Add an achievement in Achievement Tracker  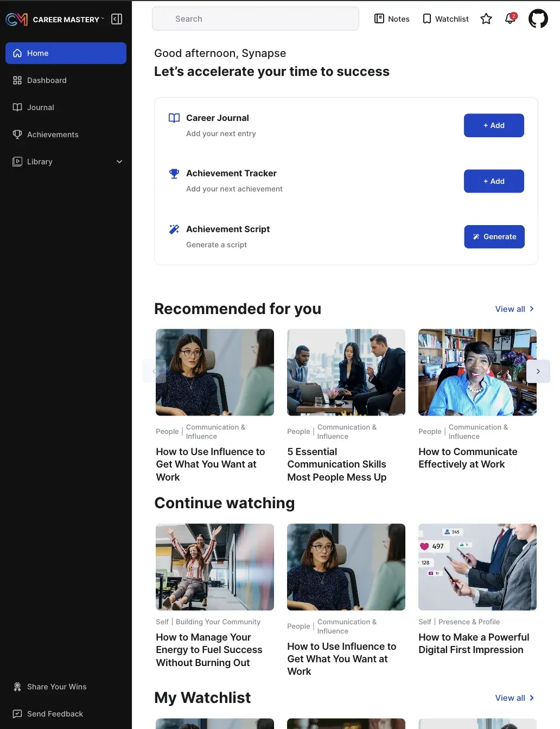click(x=494, y=181)
